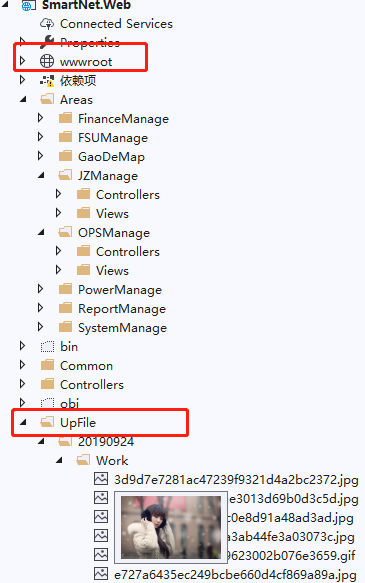
Task: Click the dependencies warning icon
Action: tap(47, 81)
